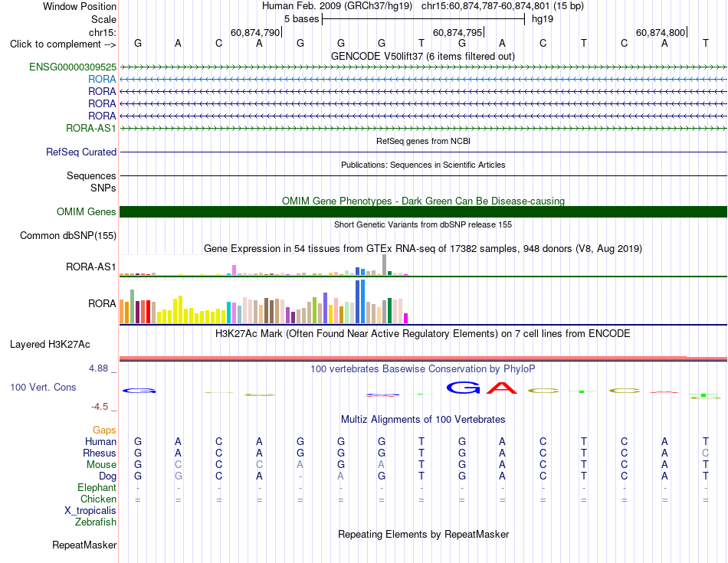Viewport: 728px width, 563px height.
Task: Select the Human alignment row label
Action: click(x=100, y=441)
